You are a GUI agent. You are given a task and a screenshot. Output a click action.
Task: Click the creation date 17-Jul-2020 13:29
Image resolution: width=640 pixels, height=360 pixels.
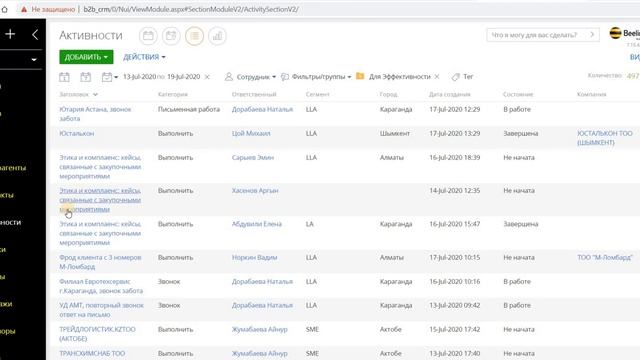455,133
